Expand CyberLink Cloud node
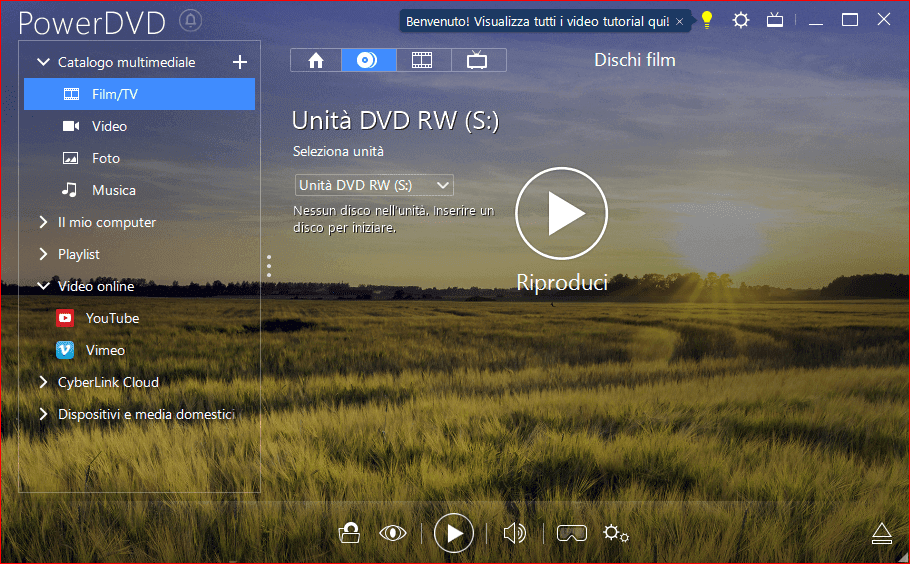The height and width of the screenshot is (564, 910). 43,382
